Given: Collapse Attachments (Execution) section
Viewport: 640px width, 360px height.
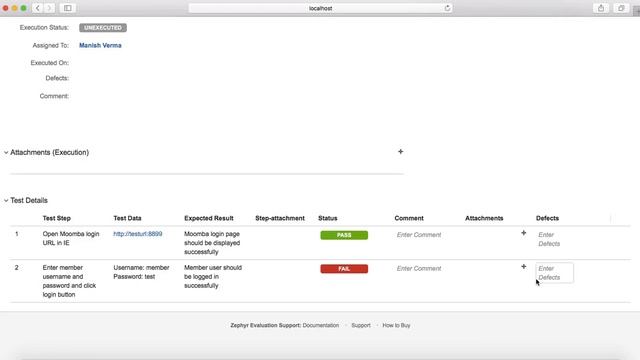Looking at the screenshot, I should click(6, 152).
